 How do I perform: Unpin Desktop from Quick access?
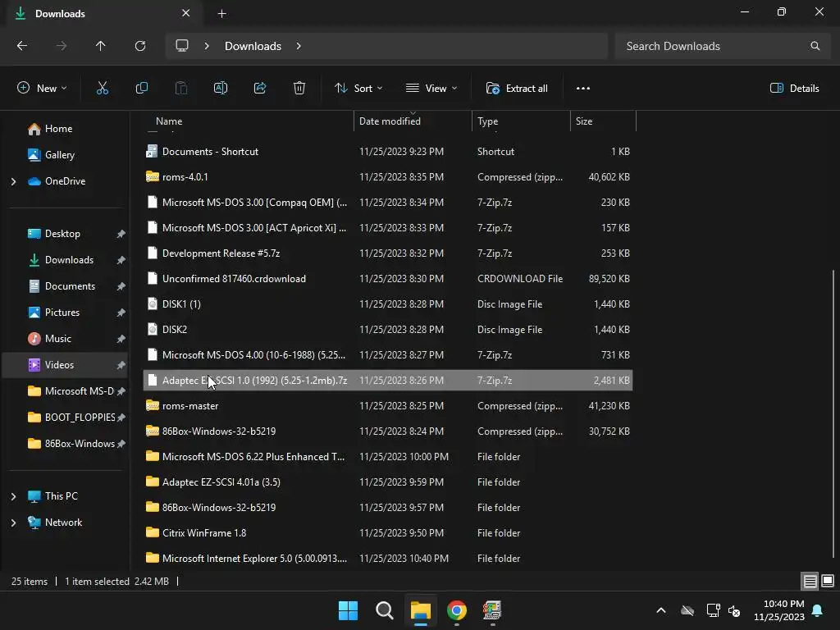pos(121,234)
